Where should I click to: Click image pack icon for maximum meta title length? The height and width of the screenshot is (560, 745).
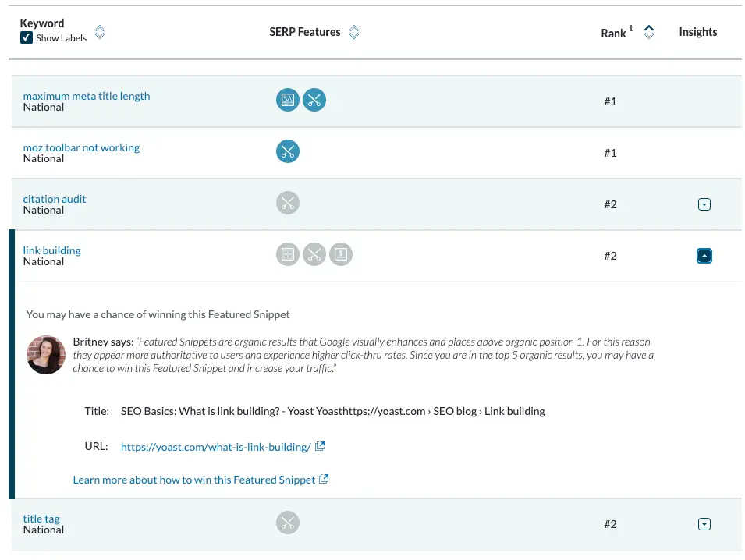click(x=288, y=100)
